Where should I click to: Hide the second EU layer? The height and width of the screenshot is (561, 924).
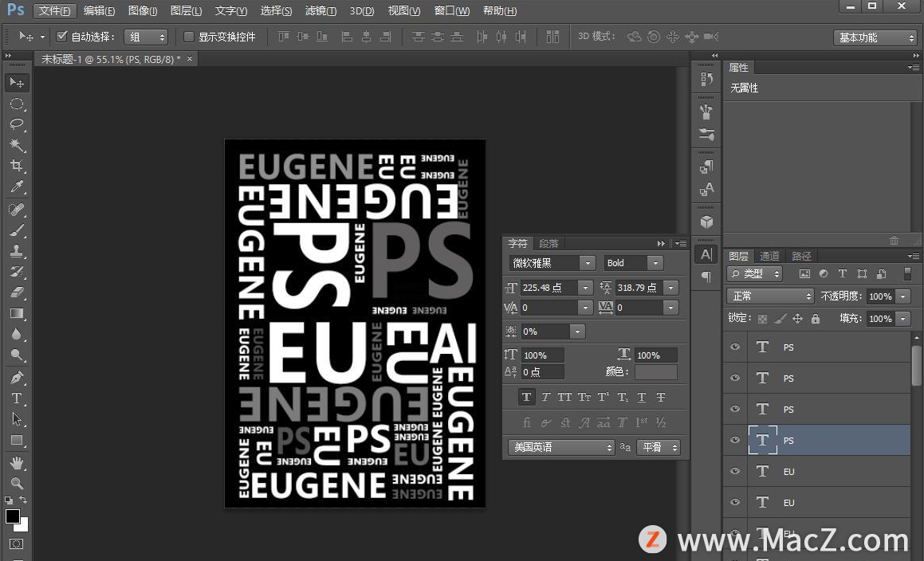[735, 502]
